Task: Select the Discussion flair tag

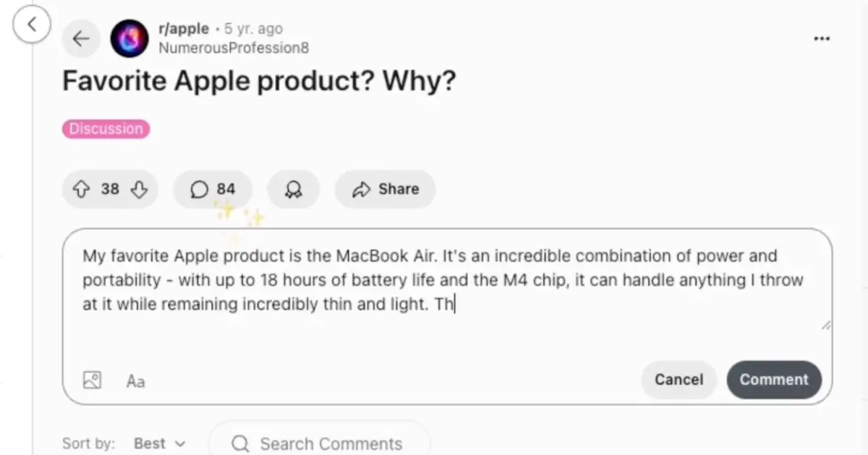Action: pos(106,129)
